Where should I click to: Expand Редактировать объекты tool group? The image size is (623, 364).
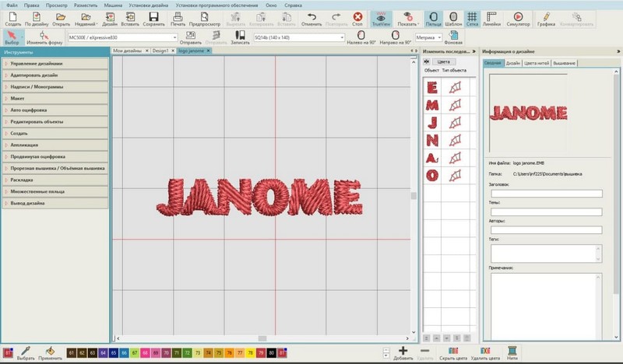coord(55,121)
